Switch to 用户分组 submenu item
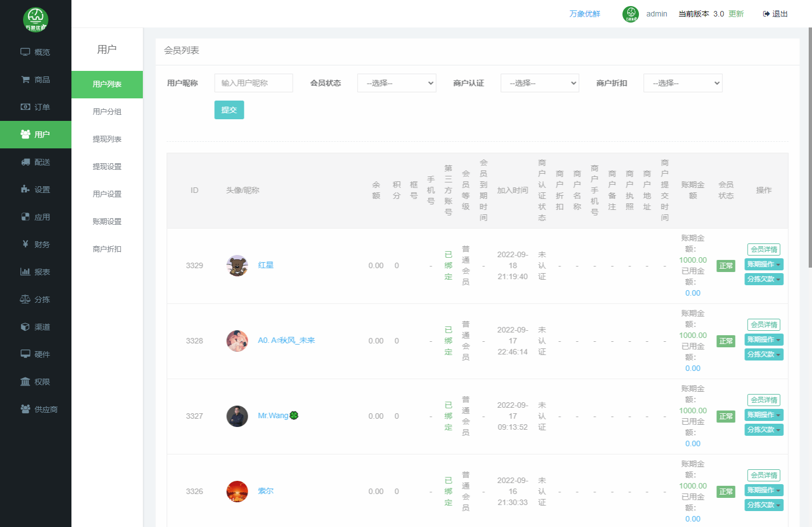This screenshot has width=812, height=527. (107, 112)
